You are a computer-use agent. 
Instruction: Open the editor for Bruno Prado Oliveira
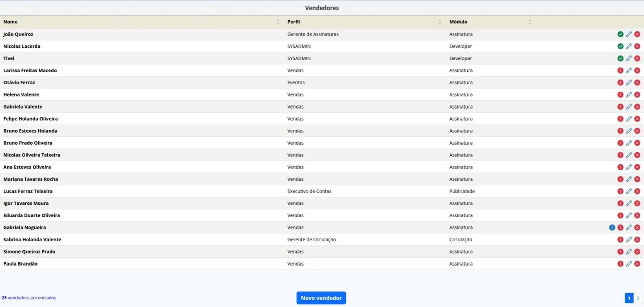(629, 143)
